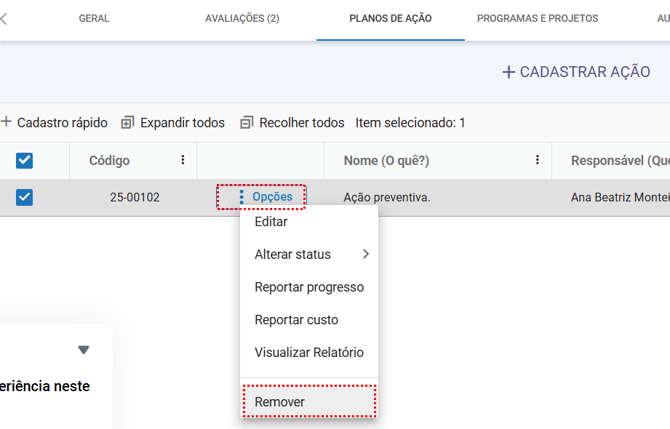Open the Código column menu dots
The height and width of the screenshot is (429, 670).
pos(182,160)
